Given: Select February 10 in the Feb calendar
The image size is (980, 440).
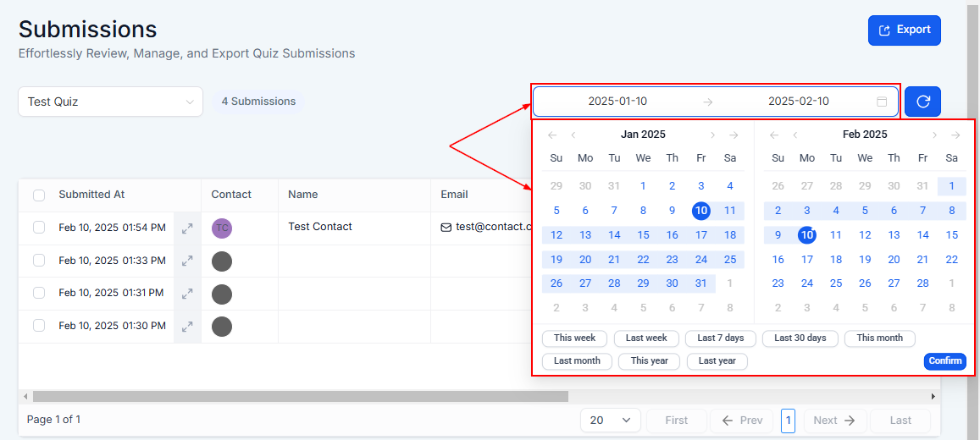Looking at the screenshot, I should 807,235.
